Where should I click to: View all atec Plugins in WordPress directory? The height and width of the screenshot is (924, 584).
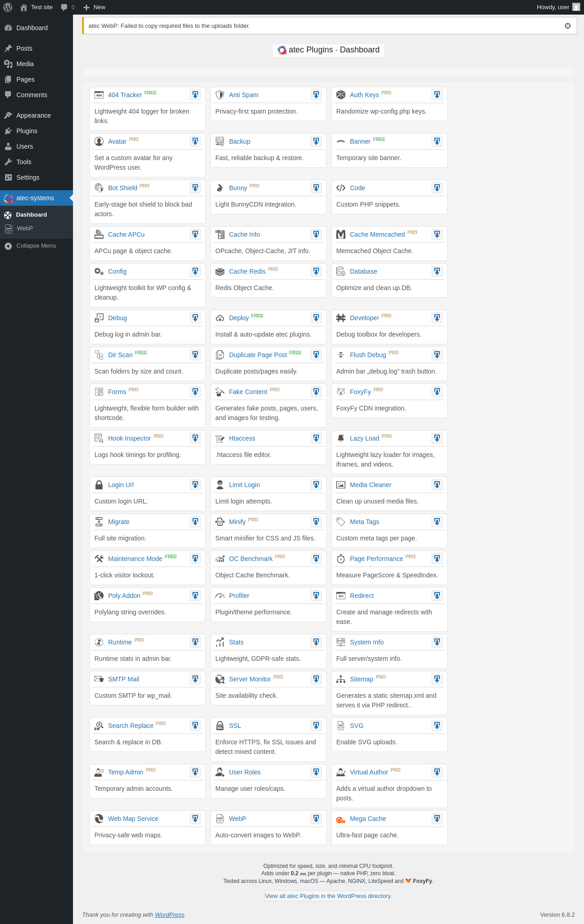(328, 896)
